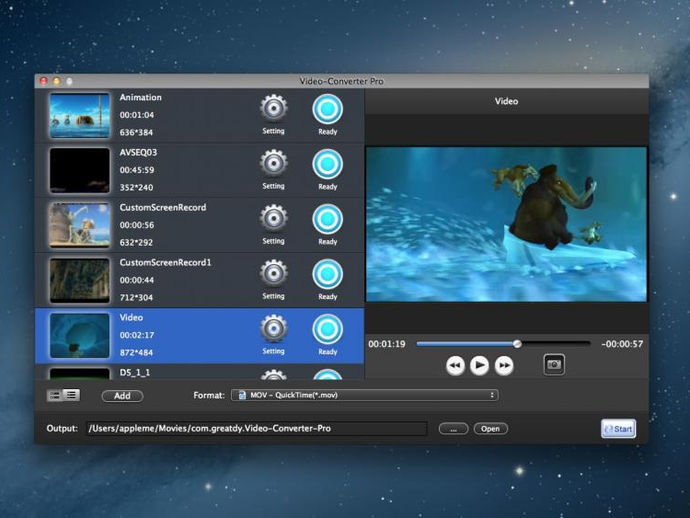Click the Output path field
The width and height of the screenshot is (690, 518).
point(257,428)
